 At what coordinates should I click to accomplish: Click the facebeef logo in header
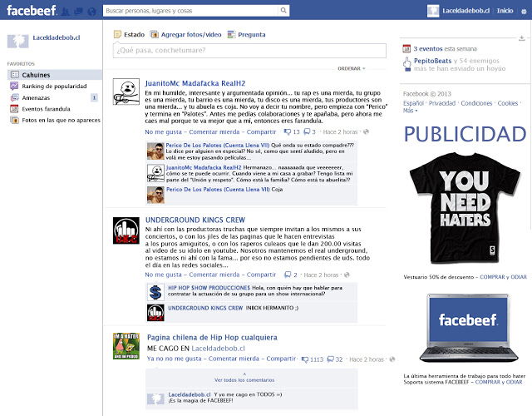[32, 11]
